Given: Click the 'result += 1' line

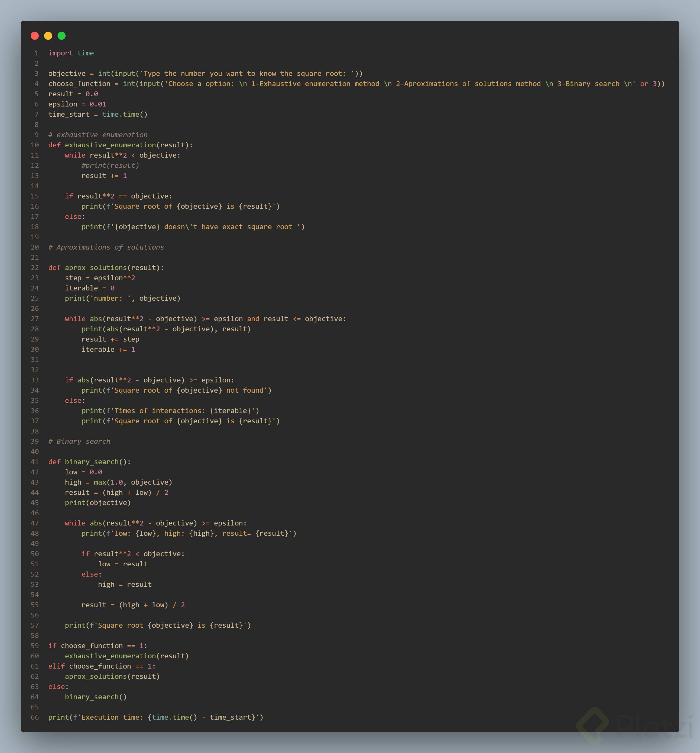Looking at the screenshot, I should pos(104,176).
